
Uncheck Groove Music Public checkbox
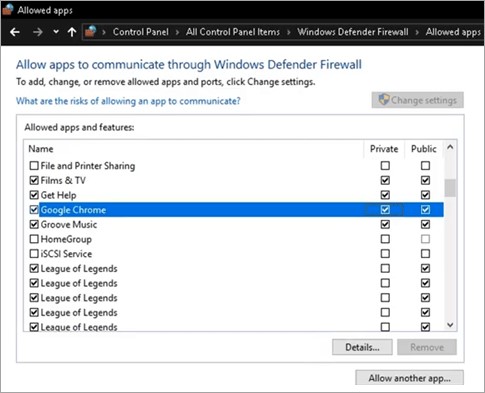click(425, 224)
